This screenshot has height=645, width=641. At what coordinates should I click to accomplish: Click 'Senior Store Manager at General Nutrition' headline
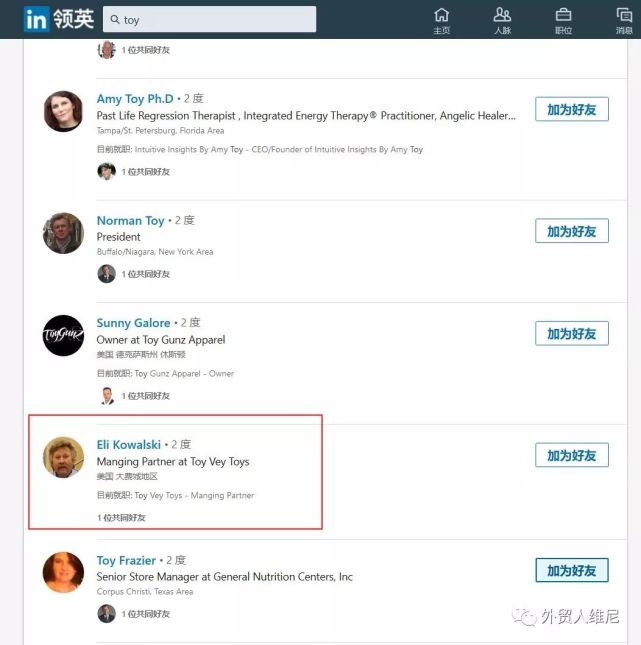click(225, 577)
